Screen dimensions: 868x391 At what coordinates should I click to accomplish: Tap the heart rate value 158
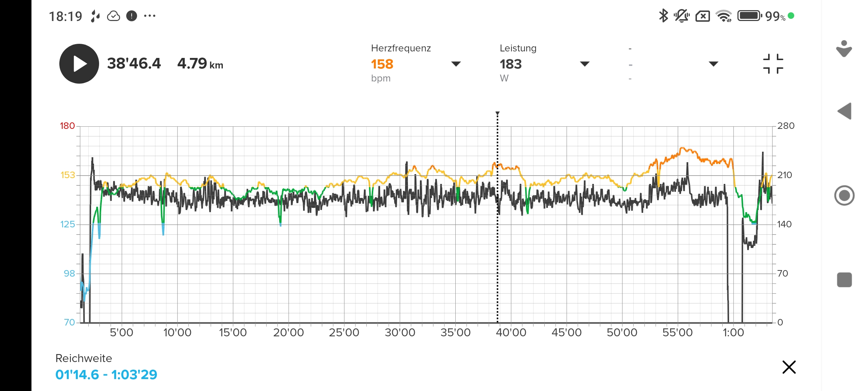(x=382, y=64)
